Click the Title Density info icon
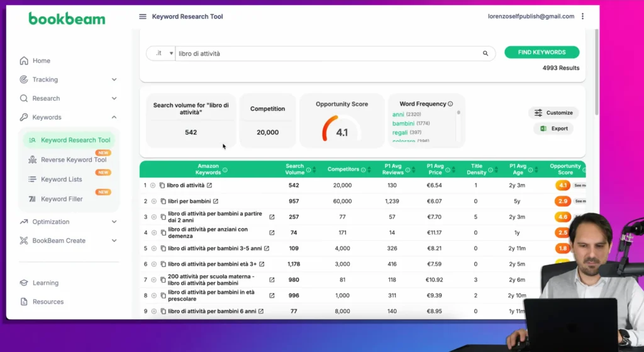This screenshot has width=644, height=352. click(491, 170)
